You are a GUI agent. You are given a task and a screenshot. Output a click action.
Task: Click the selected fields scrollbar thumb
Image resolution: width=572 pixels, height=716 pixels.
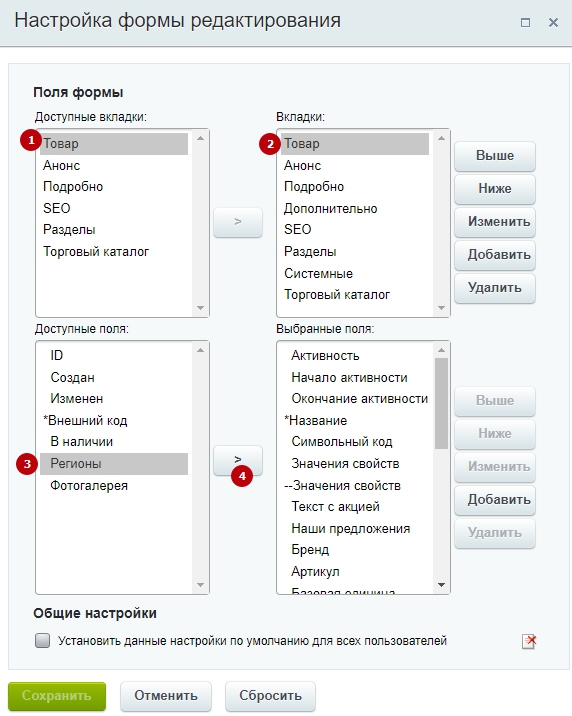(x=441, y=403)
